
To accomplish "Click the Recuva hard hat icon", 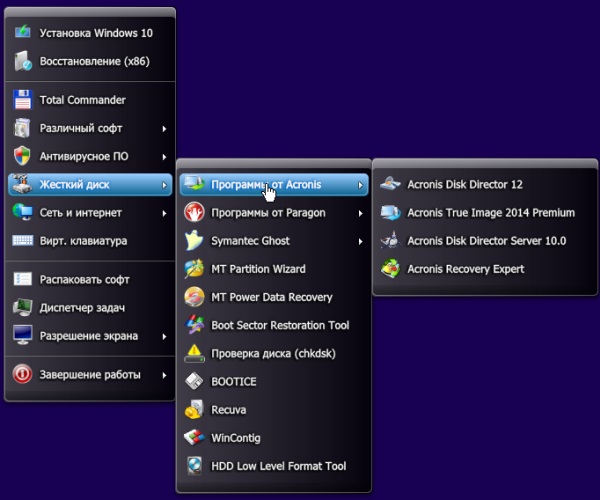I will [x=194, y=409].
